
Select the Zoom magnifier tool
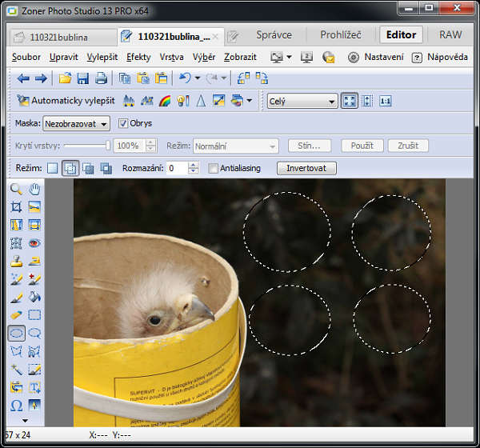point(16,190)
